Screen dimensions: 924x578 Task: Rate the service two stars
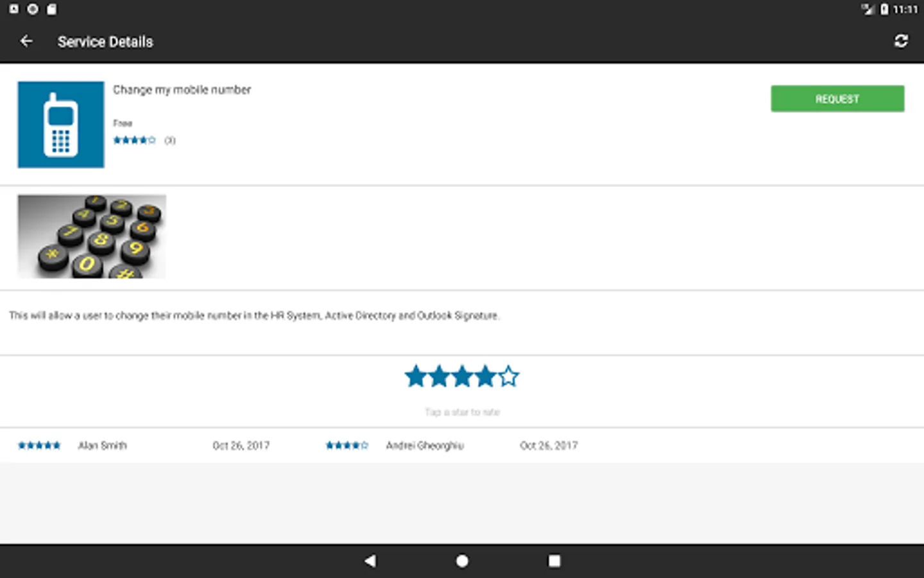[439, 377]
